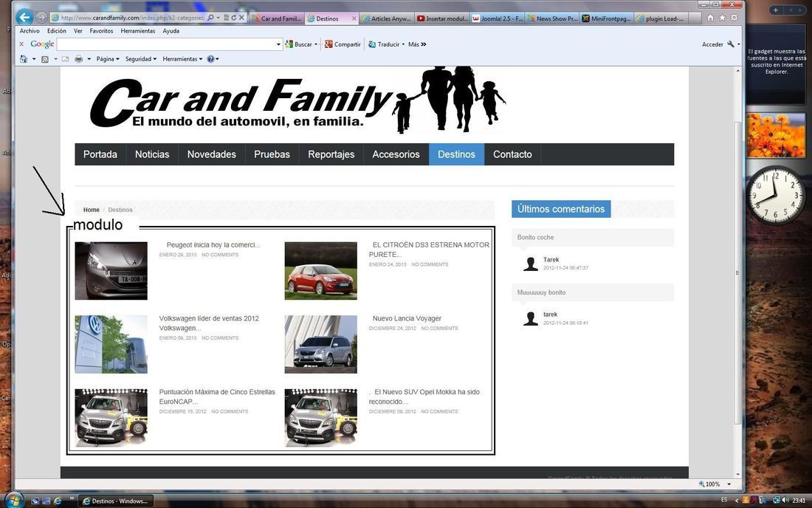Open the Volkswagen líder de ventas article

(x=209, y=323)
